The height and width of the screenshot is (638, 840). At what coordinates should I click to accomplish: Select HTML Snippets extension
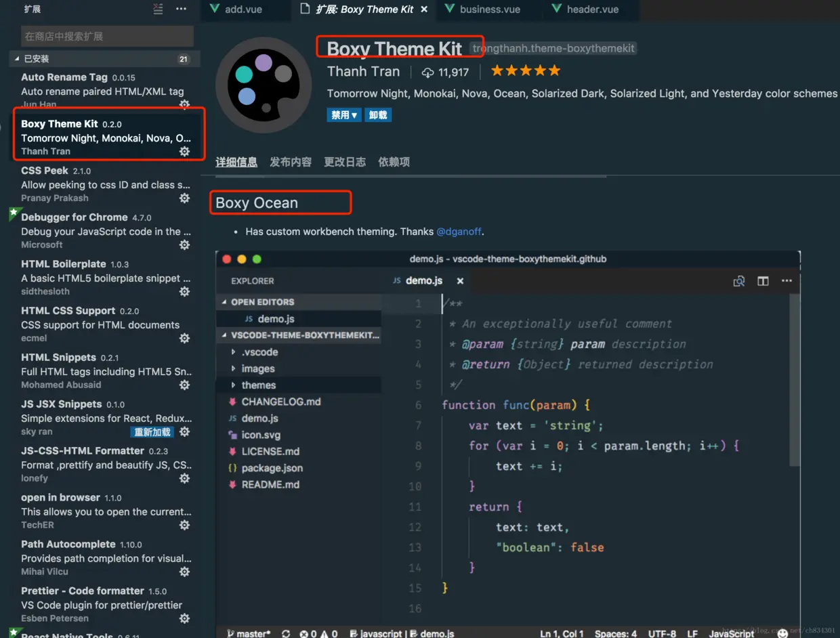tap(105, 371)
